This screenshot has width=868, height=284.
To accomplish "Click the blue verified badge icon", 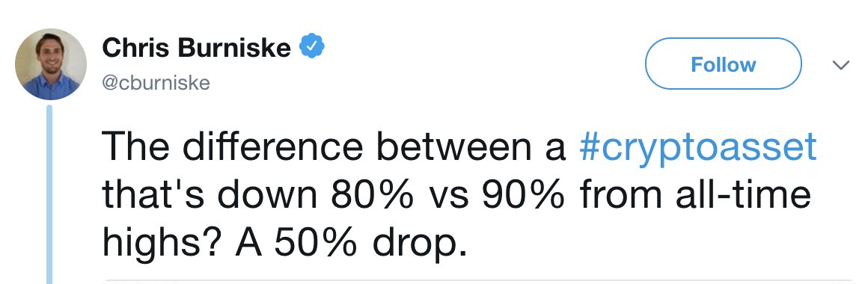I will 312,46.
